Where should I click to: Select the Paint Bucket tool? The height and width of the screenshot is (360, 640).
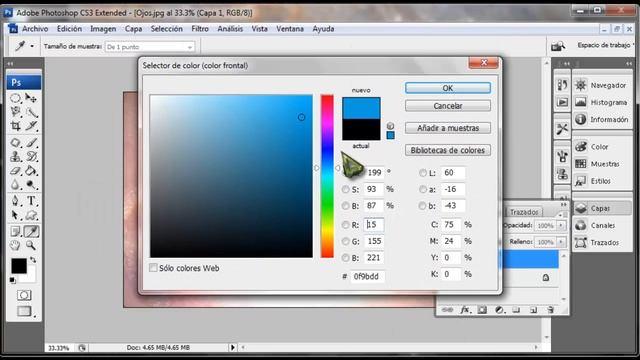tap(31, 171)
